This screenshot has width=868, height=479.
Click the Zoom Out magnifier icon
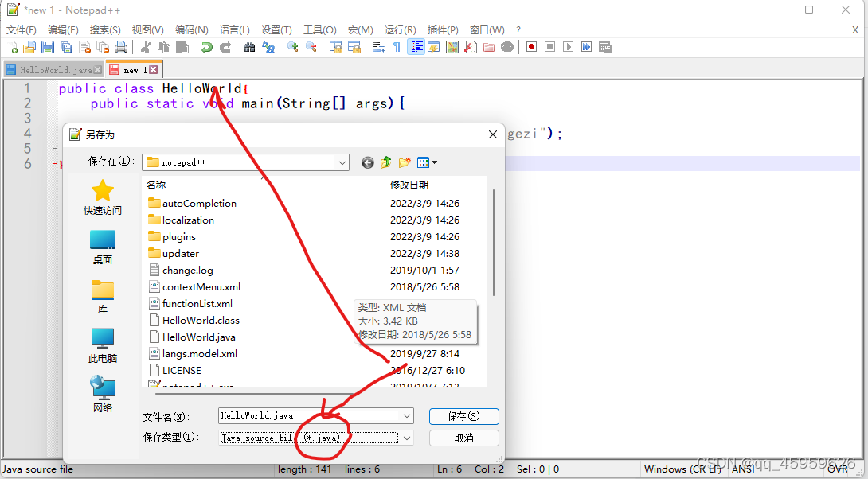311,47
